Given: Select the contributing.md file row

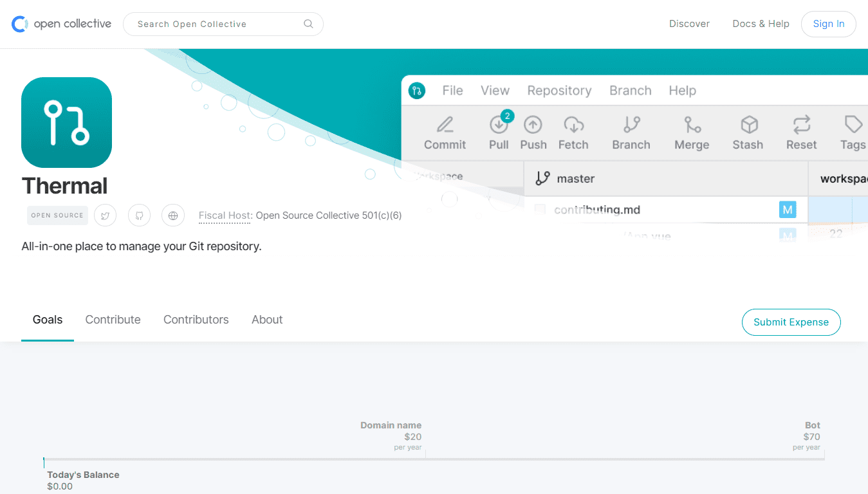Looking at the screenshot, I should (666, 210).
